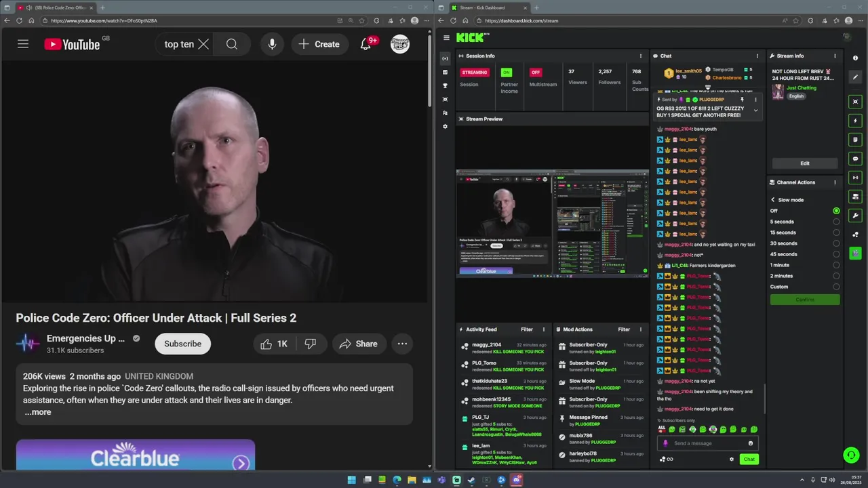Click Just Chatting category link
This screenshot has width=868, height=488.
pyautogui.click(x=802, y=87)
